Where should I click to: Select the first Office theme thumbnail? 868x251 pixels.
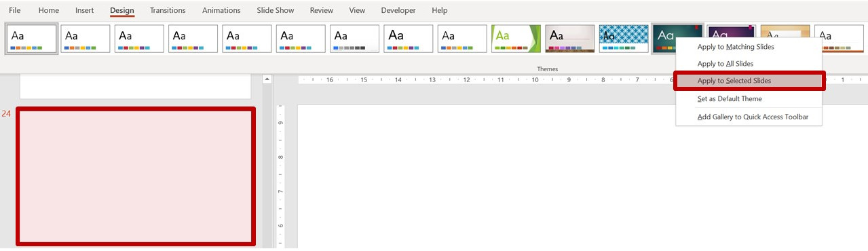[32, 39]
